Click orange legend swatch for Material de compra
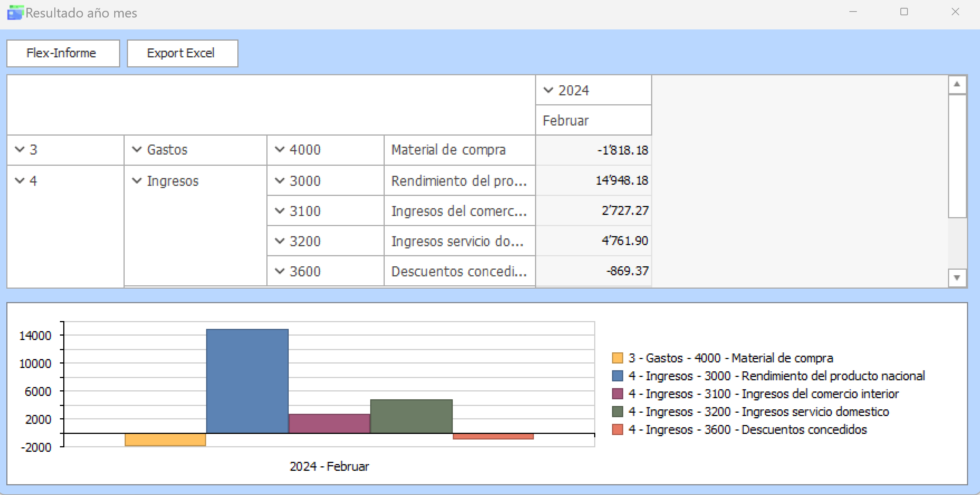This screenshot has width=980, height=495. click(x=617, y=358)
